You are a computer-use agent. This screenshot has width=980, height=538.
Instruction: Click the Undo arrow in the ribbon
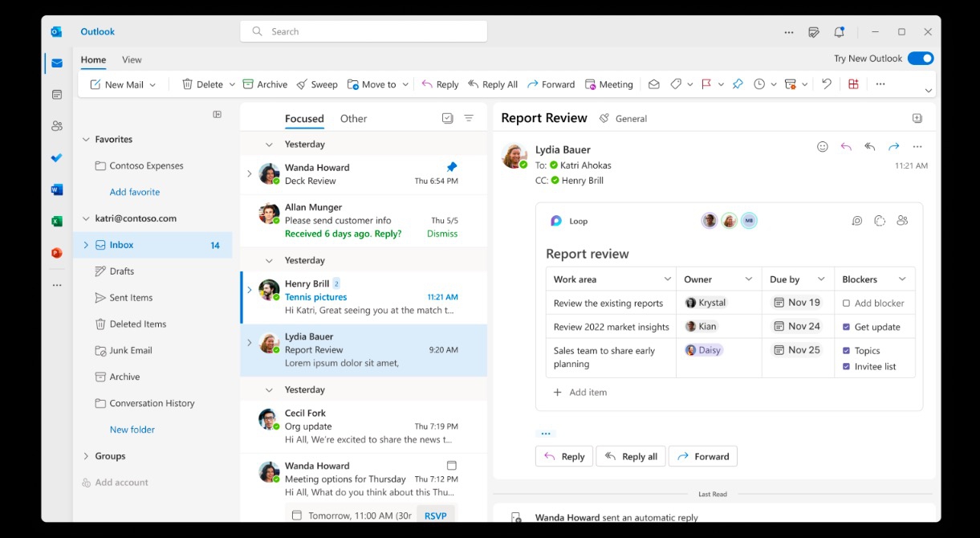[x=827, y=84]
